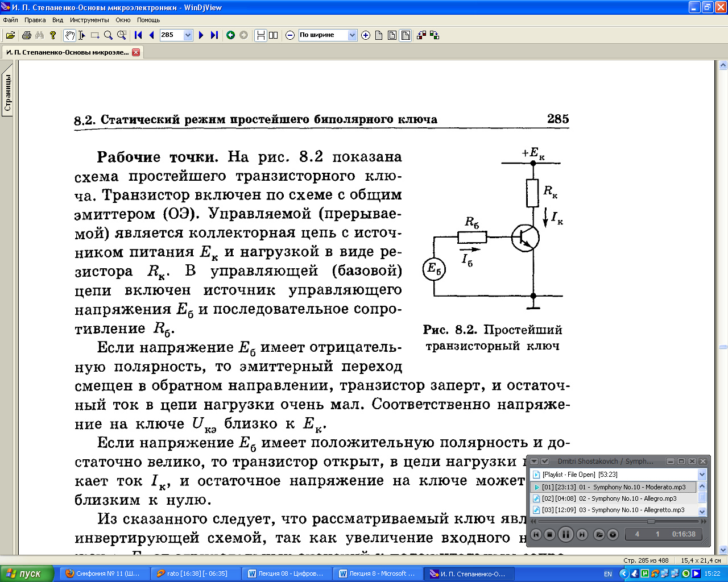Screen dimensions: 728x582
Task: Toggle the fit width zoom icon
Action: tap(406, 35)
